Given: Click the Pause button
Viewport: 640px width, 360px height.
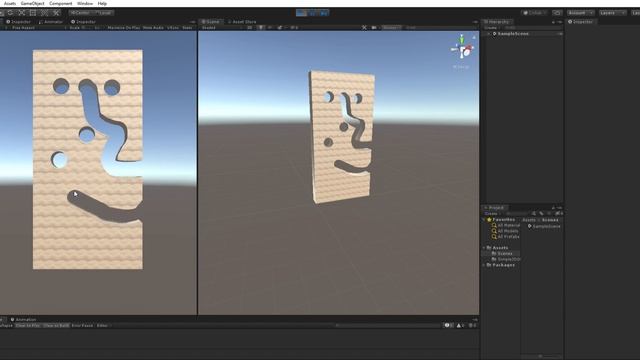Looking at the screenshot, I should (x=313, y=13).
